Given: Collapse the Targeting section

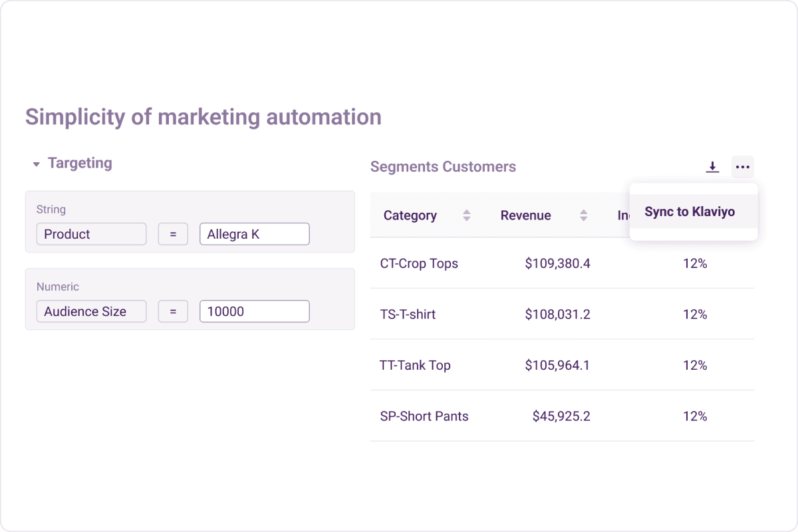Looking at the screenshot, I should click(x=36, y=163).
